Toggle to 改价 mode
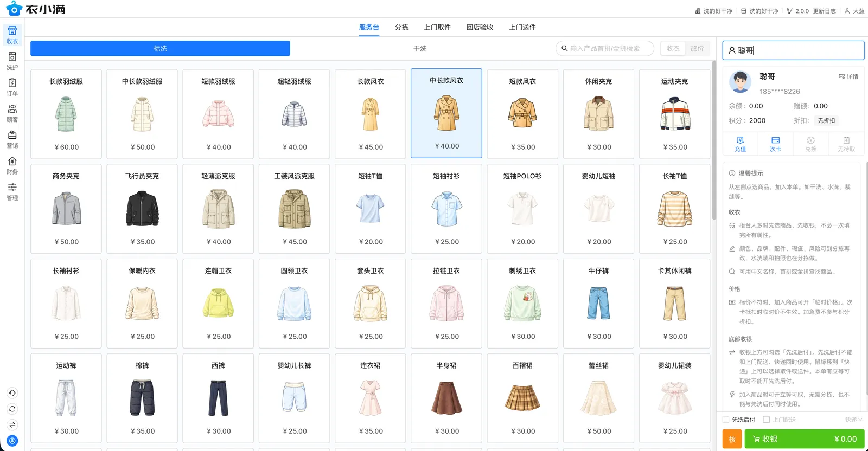 (x=697, y=48)
